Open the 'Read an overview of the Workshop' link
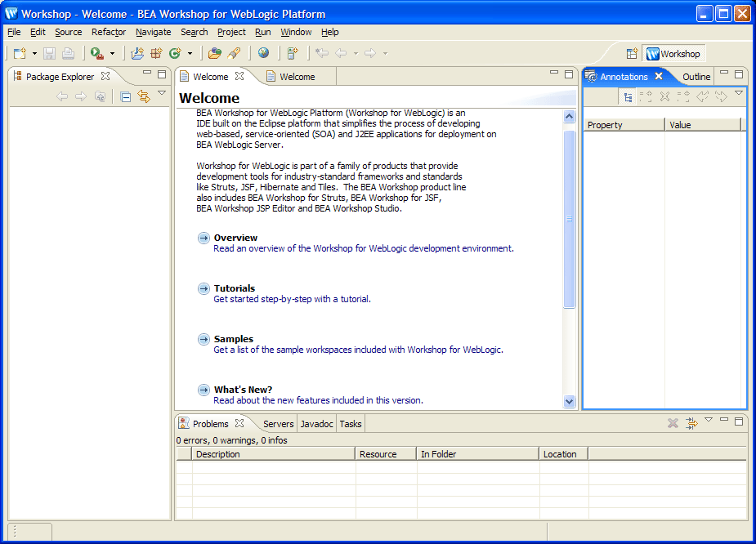This screenshot has width=756, height=544. pos(364,248)
